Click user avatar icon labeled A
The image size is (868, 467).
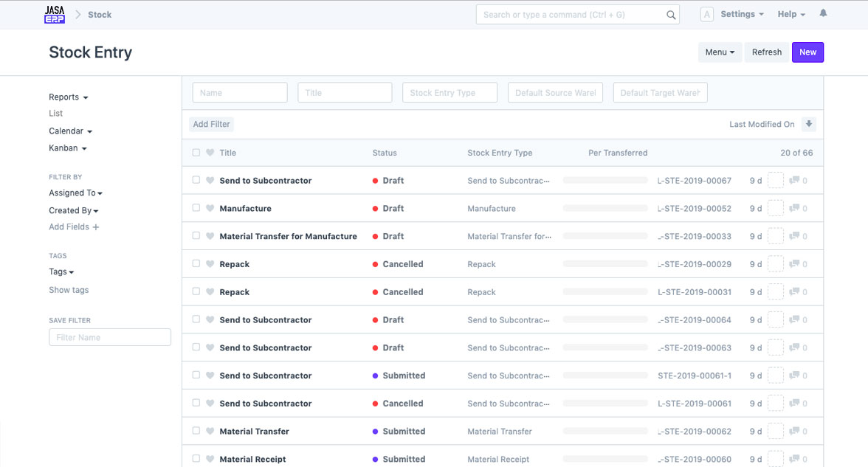pos(706,15)
